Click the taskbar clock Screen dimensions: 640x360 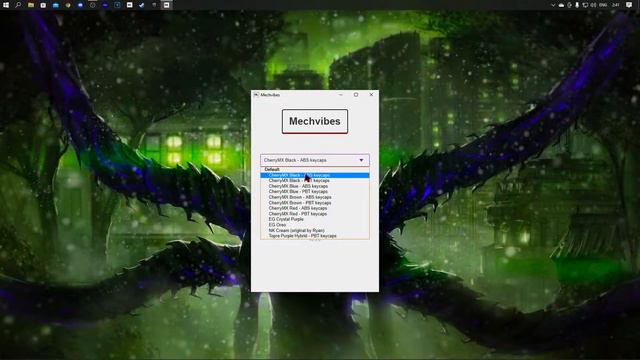tap(616, 5)
